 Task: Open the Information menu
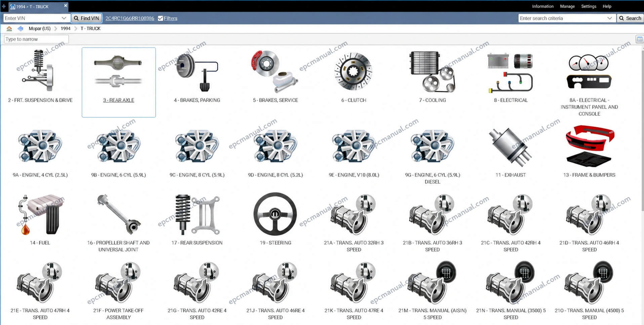[x=542, y=6]
